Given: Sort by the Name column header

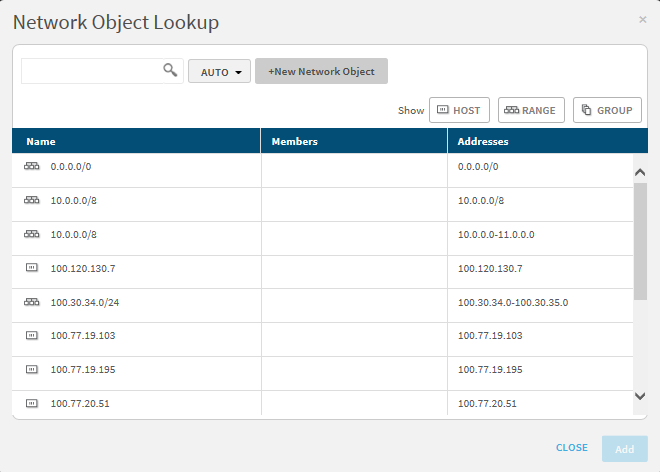Looking at the screenshot, I should 41,142.
